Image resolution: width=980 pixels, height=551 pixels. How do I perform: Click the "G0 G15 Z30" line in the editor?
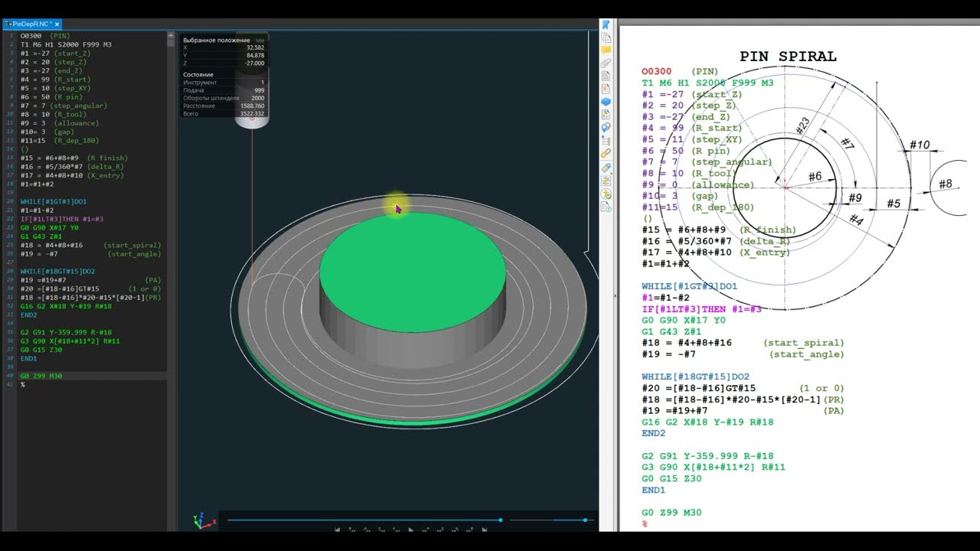click(x=41, y=350)
